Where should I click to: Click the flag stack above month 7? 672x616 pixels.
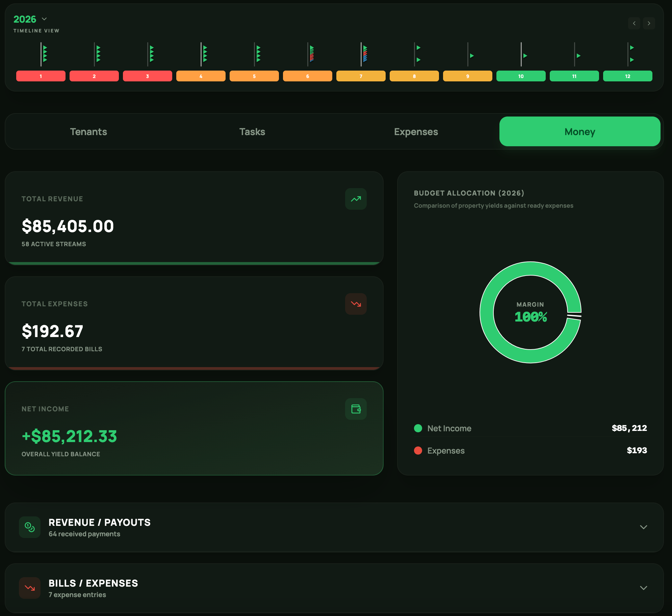365,54
